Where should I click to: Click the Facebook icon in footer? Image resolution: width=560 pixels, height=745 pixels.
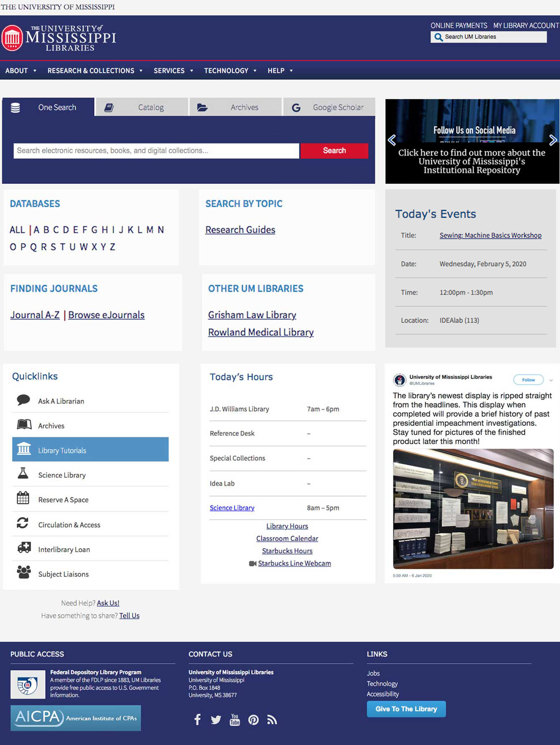[198, 720]
